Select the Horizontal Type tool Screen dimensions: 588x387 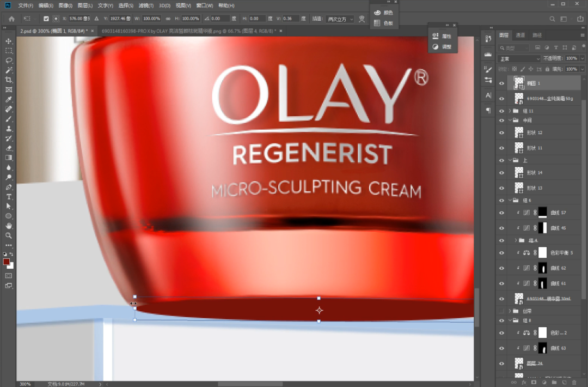[x=9, y=197]
